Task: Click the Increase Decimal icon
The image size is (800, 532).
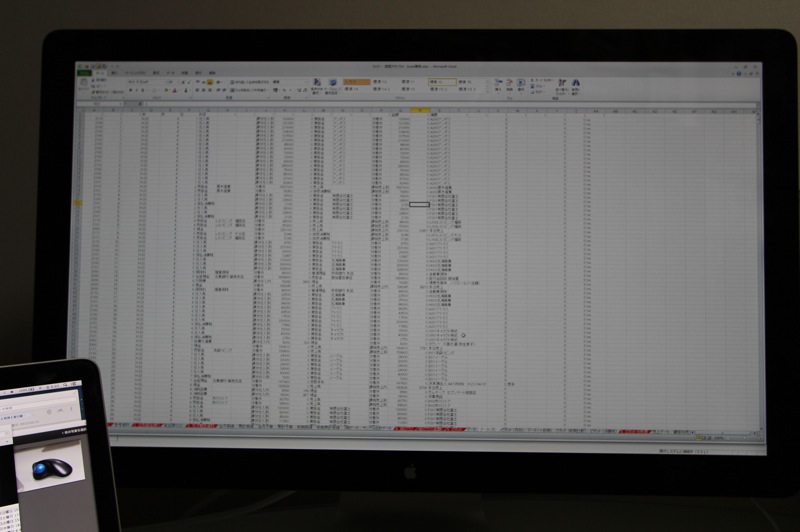Action: point(299,90)
